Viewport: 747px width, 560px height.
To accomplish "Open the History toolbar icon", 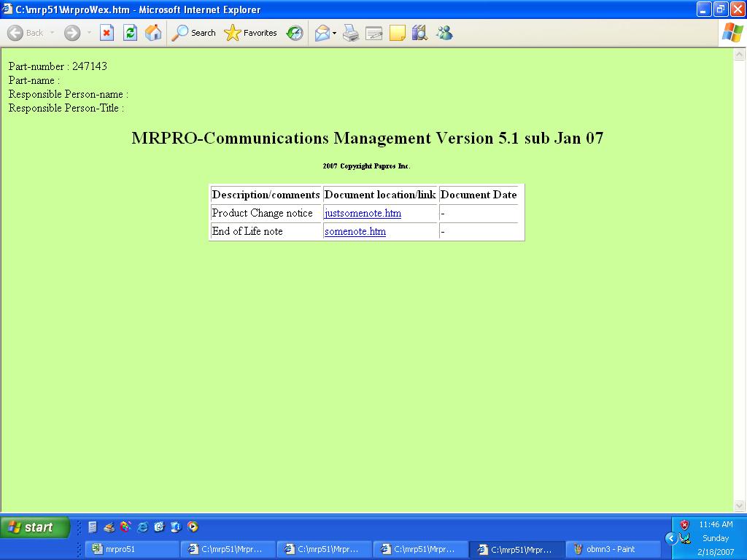I will [295, 33].
